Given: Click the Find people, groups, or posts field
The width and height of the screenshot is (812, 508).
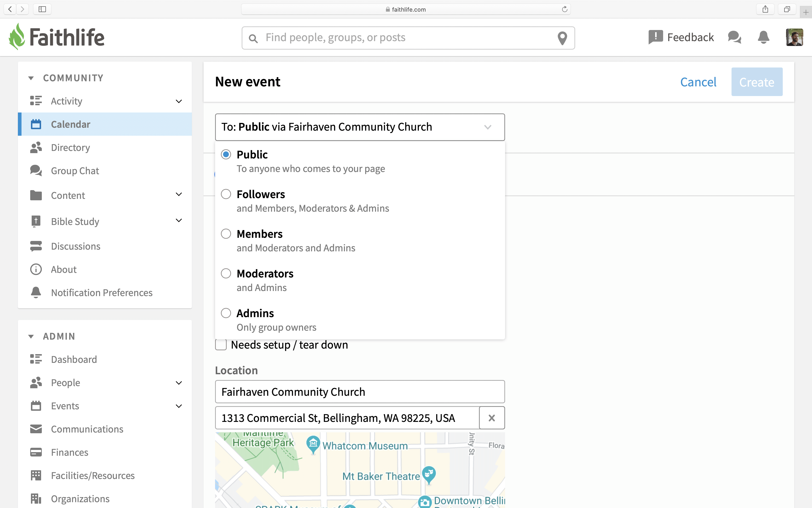Looking at the screenshot, I should (x=408, y=38).
